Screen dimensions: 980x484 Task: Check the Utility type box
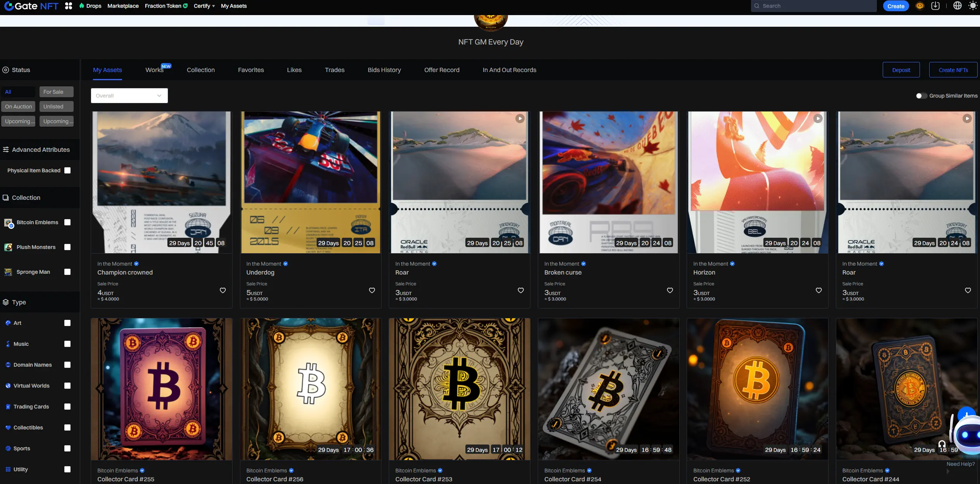coord(67,469)
